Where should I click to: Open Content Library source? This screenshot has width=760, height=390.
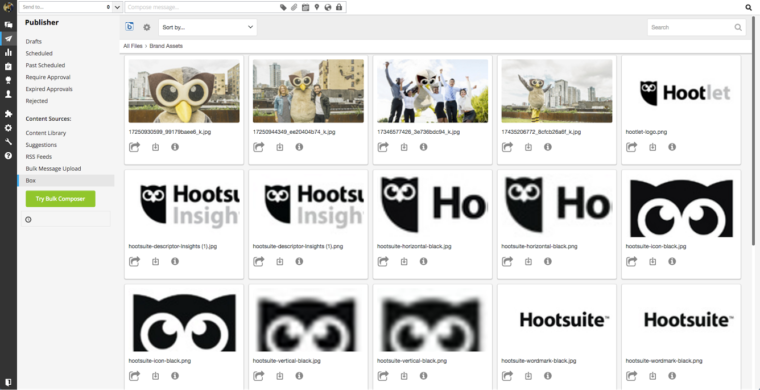(x=46, y=133)
